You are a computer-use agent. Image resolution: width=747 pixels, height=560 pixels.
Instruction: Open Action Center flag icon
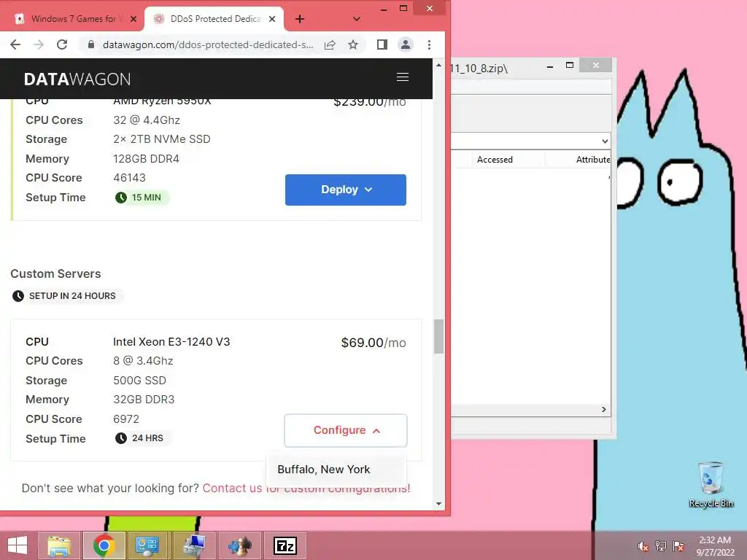(x=678, y=546)
